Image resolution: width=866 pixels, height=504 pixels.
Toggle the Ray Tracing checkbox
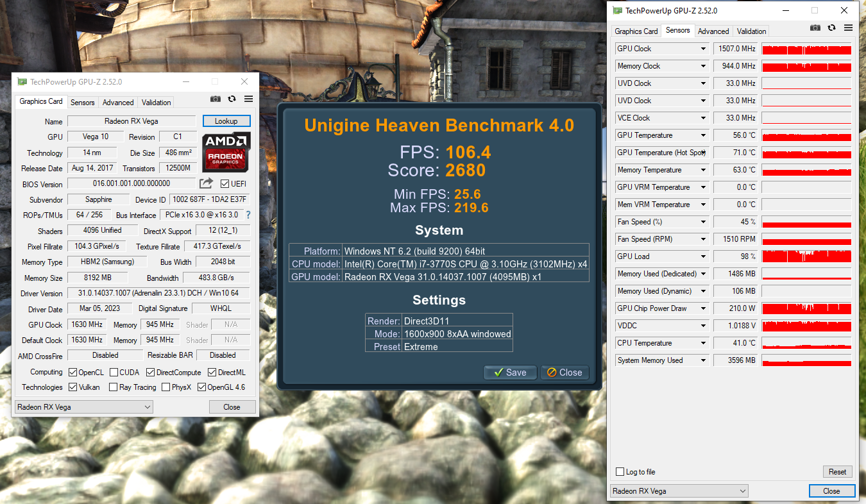pyautogui.click(x=113, y=387)
